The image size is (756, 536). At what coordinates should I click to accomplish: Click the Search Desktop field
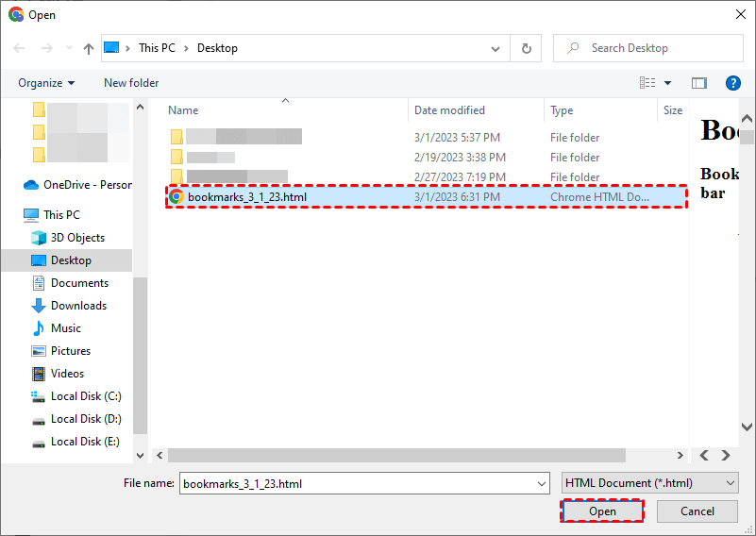point(648,48)
